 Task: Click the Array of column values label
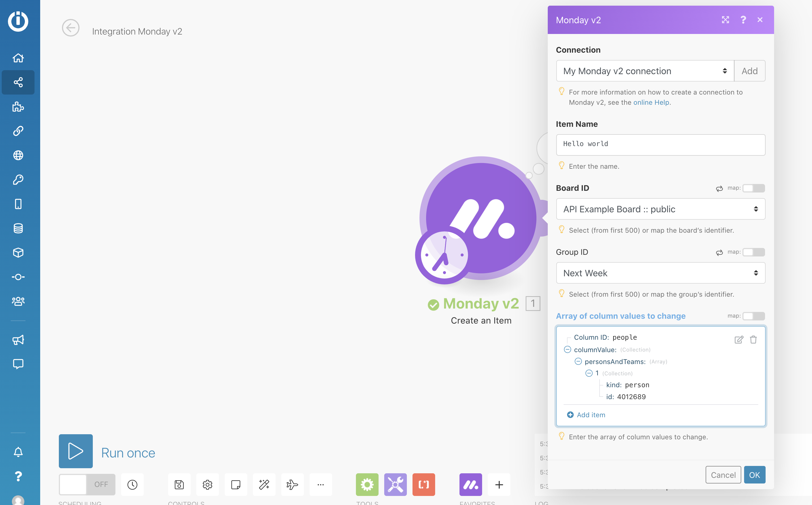(621, 316)
